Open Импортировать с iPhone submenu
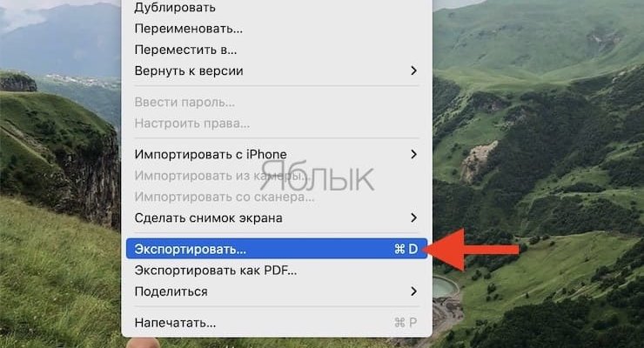Image resolution: width=644 pixels, height=348 pixels. point(277,154)
